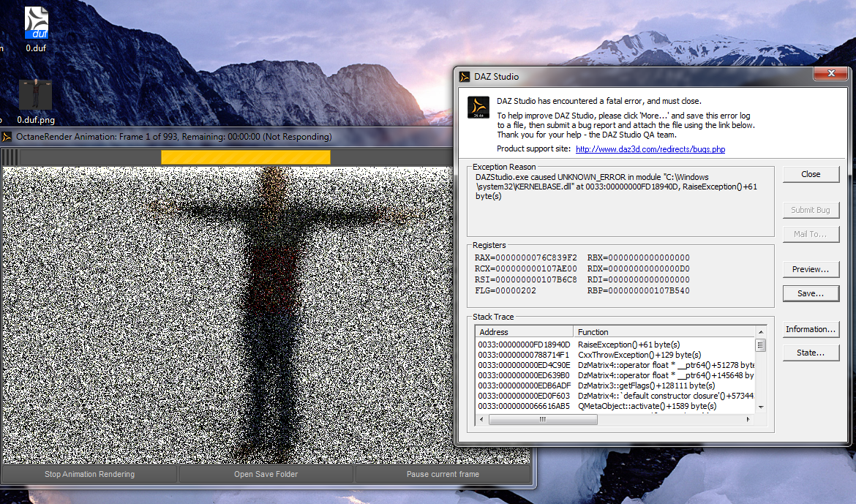Click horizontal scrollbar right arrow

[x=748, y=419]
